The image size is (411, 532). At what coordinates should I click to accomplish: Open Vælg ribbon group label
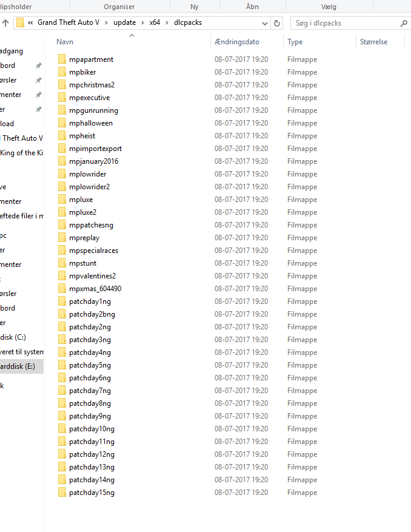(329, 7)
